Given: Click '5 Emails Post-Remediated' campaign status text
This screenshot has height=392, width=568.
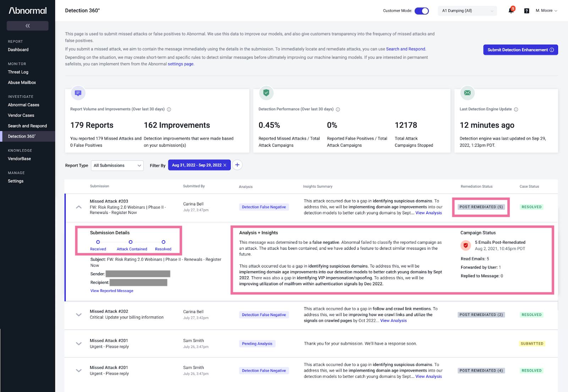Looking at the screenshot, I should (500, 243).
